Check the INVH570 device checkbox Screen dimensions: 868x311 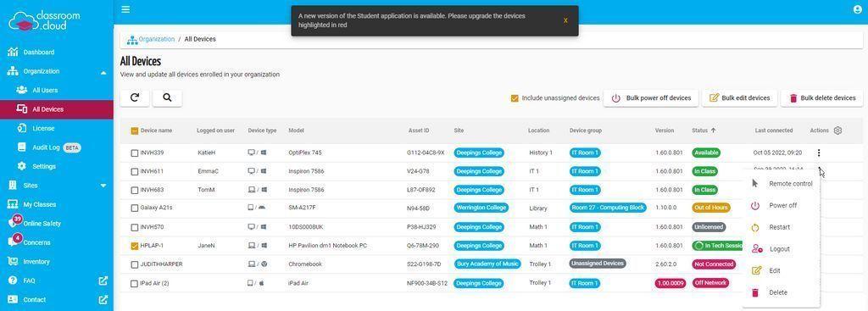click(135, 227)
